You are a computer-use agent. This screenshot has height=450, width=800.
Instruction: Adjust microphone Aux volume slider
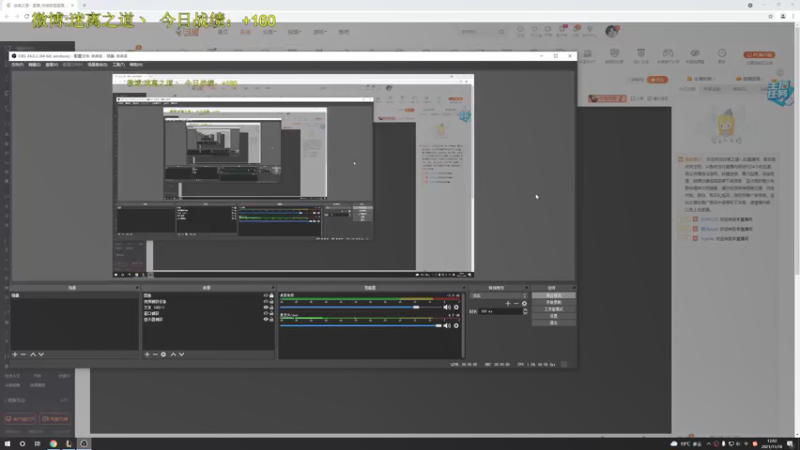click(438, 326)
